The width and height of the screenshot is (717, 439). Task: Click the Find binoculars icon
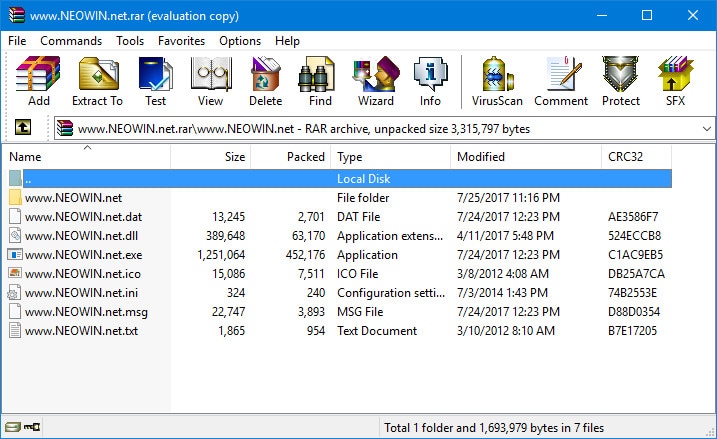pyautogui.click(x=316, y=74)
